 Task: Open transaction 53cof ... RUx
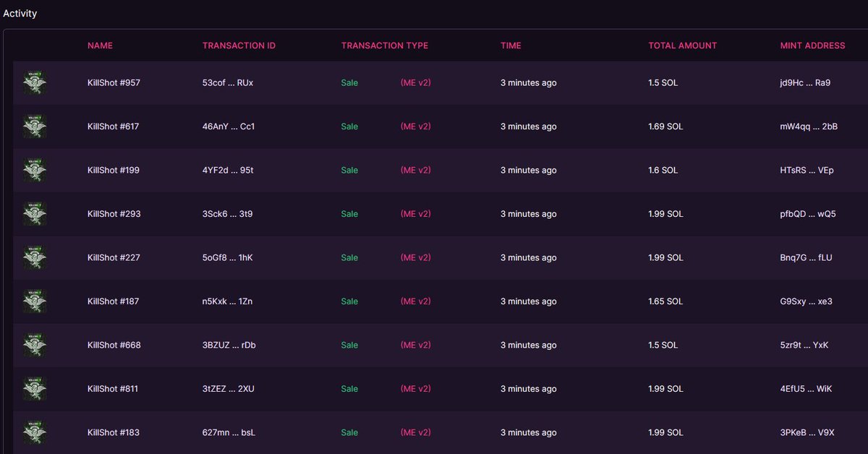[228, 82]
